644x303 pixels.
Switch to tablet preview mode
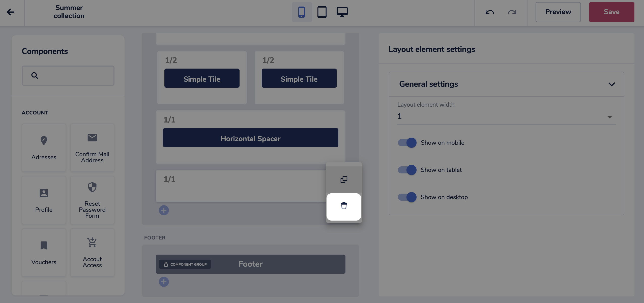(x=322, y=12)
